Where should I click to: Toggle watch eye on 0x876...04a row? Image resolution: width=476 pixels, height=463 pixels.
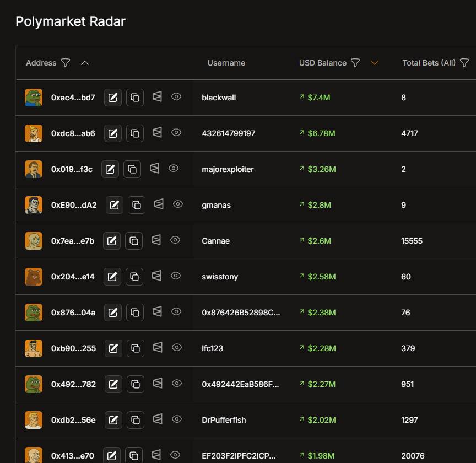pos(176,311)
